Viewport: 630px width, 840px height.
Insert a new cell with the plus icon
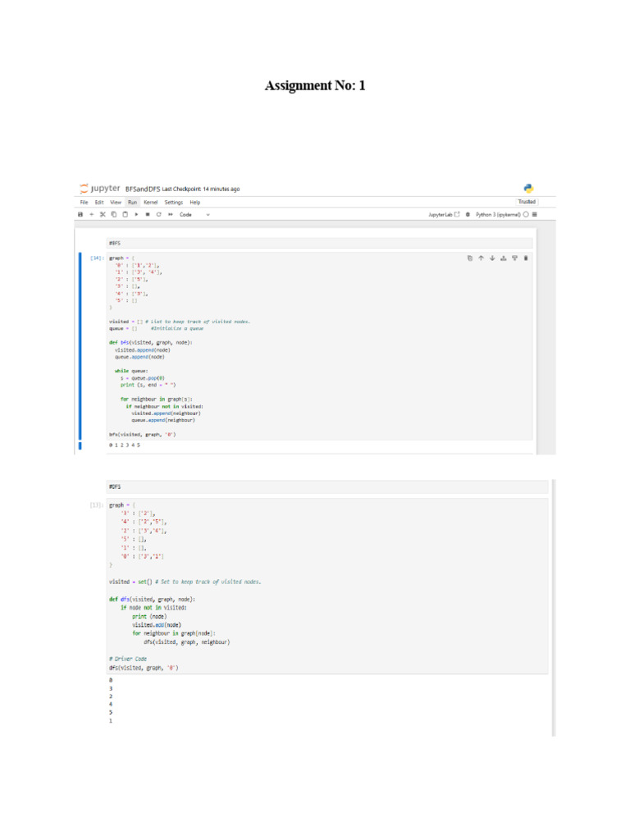click(92, 214)
